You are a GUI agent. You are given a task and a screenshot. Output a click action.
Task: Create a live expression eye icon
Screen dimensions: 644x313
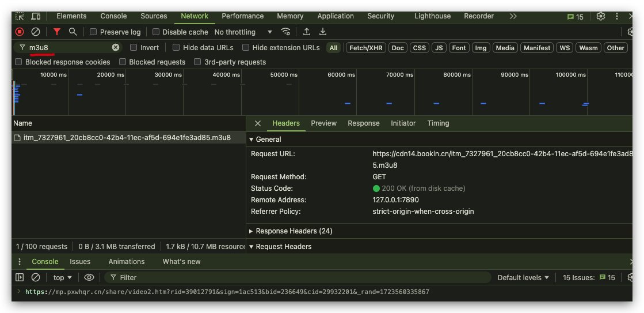click(x=89, y=277)
